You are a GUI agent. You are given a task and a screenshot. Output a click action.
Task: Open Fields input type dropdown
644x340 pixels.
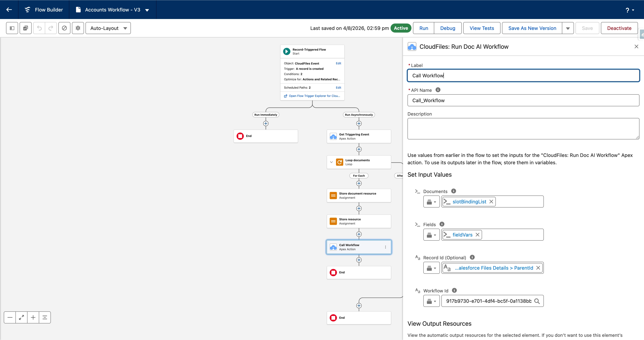[x=431, y=235]
